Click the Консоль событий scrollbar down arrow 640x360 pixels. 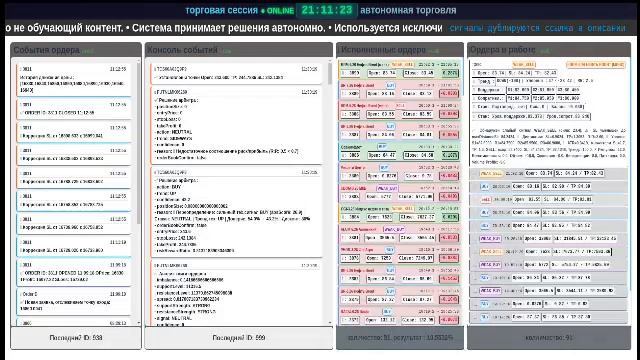[330, 322]
